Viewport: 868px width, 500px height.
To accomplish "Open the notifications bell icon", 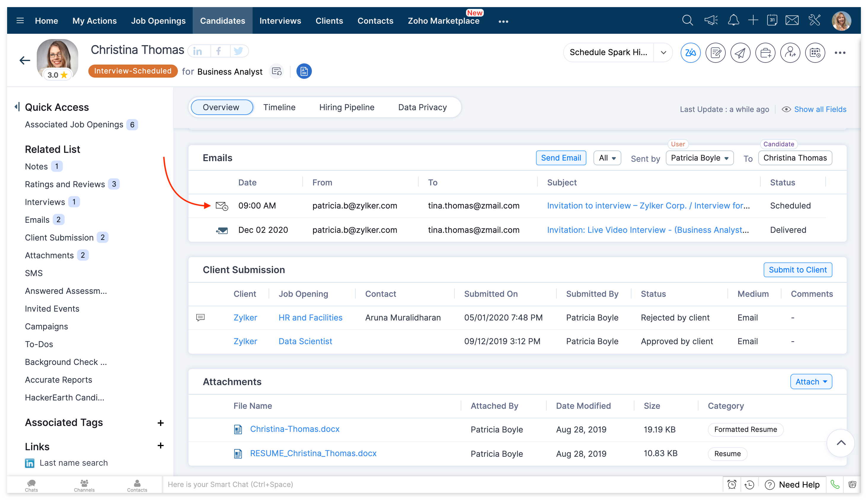I will coord(733,20).
